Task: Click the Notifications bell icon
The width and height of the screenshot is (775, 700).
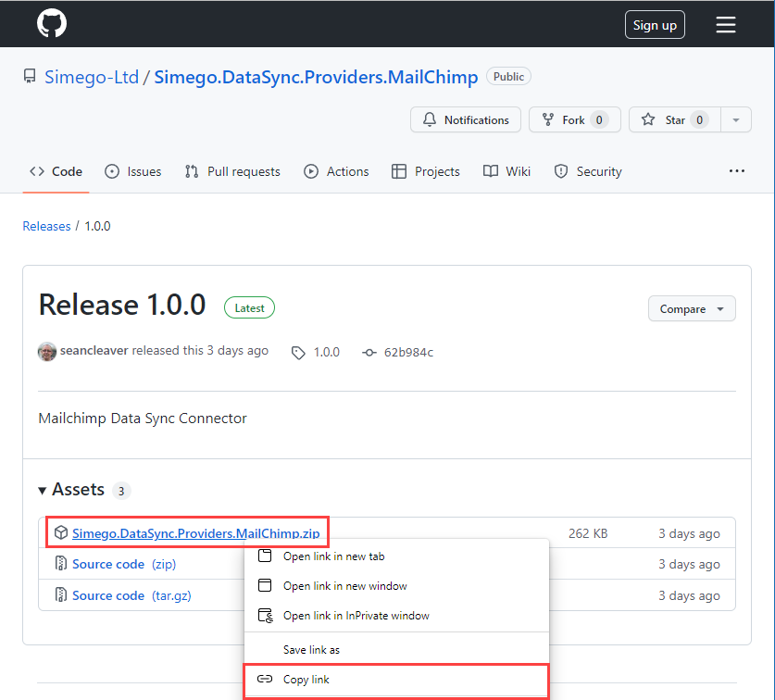Action: click(430, 119)
